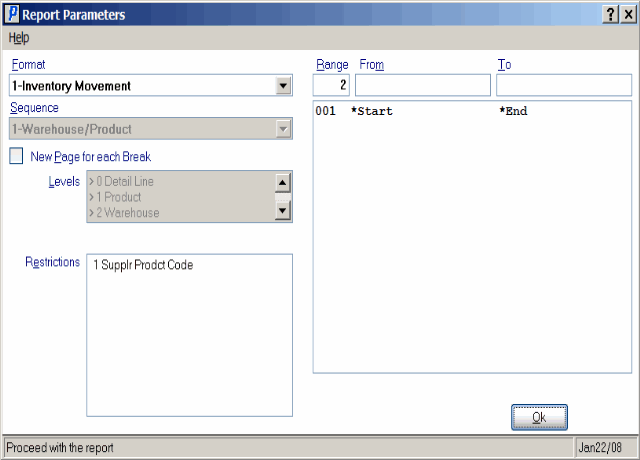Click the Jan22/08 date in status bar

[600, 448]
